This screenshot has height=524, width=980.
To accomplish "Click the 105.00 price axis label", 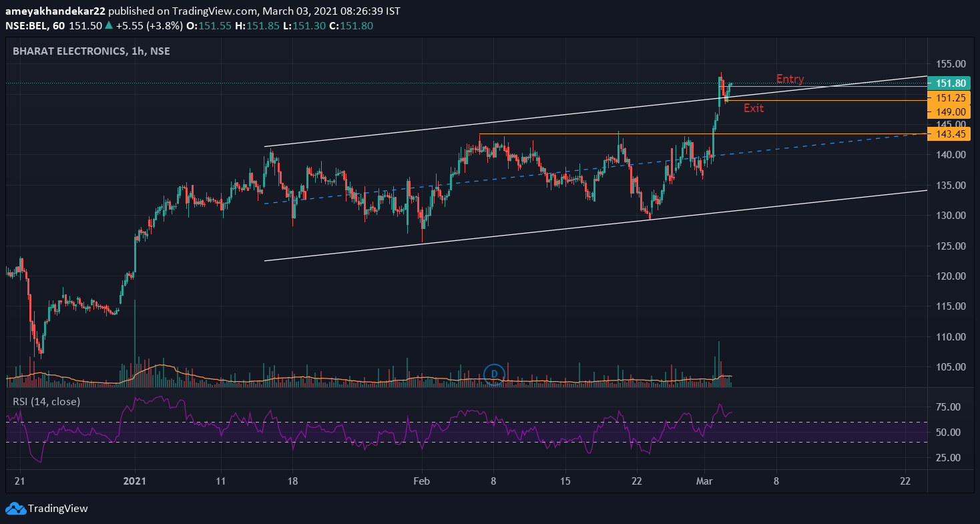I will tap(951, 367).
